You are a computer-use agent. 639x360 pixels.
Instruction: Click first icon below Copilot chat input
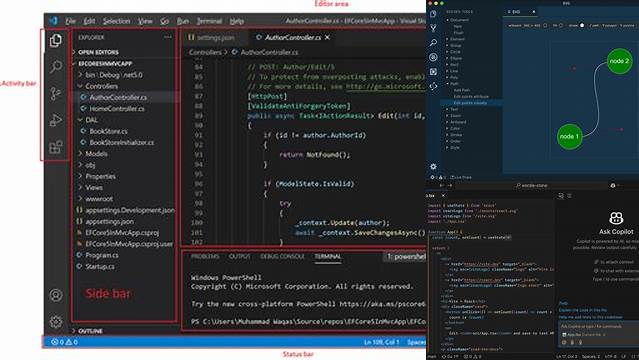point(564,342)
